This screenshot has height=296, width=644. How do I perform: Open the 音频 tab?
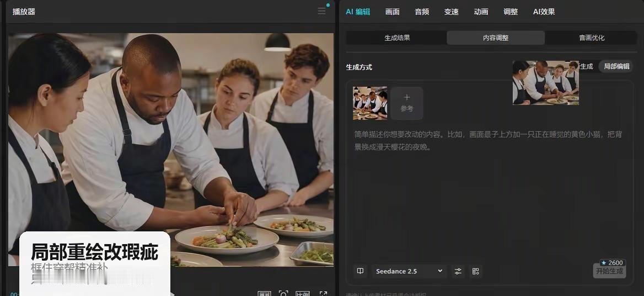pos(422,12)
